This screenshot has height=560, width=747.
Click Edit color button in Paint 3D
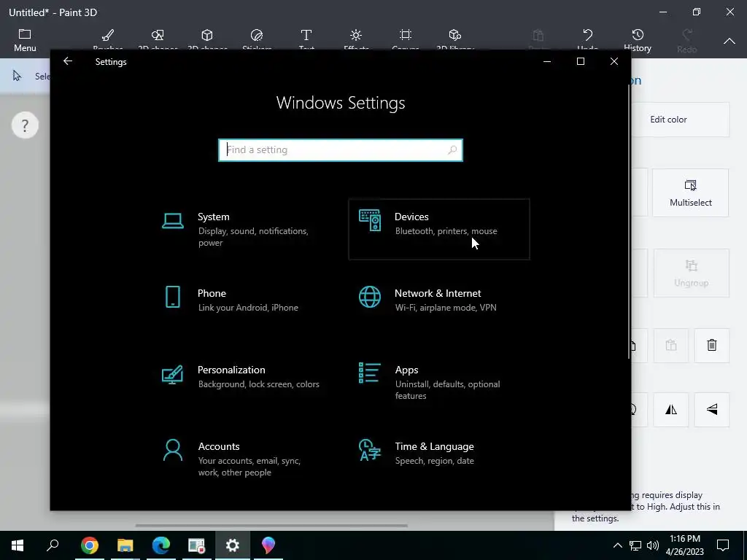[681, 120]
